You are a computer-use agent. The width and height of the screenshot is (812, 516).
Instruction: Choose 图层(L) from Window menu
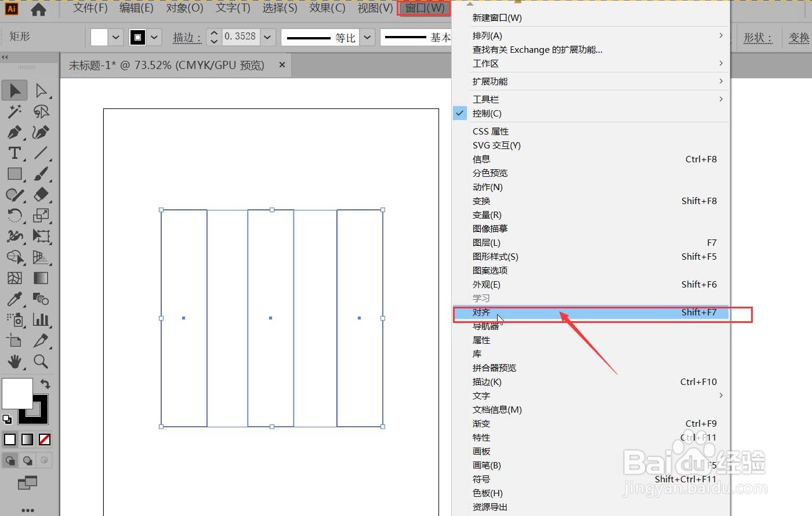click(x=590, y=243)
